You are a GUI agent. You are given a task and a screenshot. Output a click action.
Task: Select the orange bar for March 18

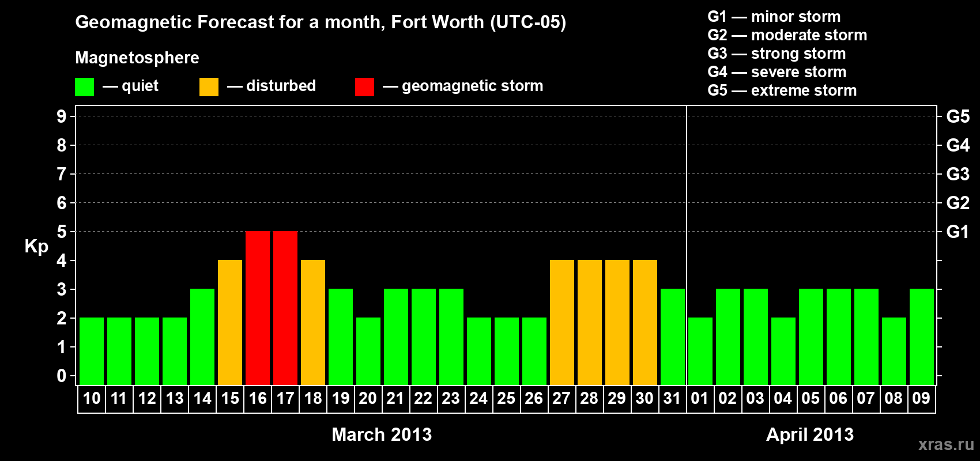(x=313, y=322)
